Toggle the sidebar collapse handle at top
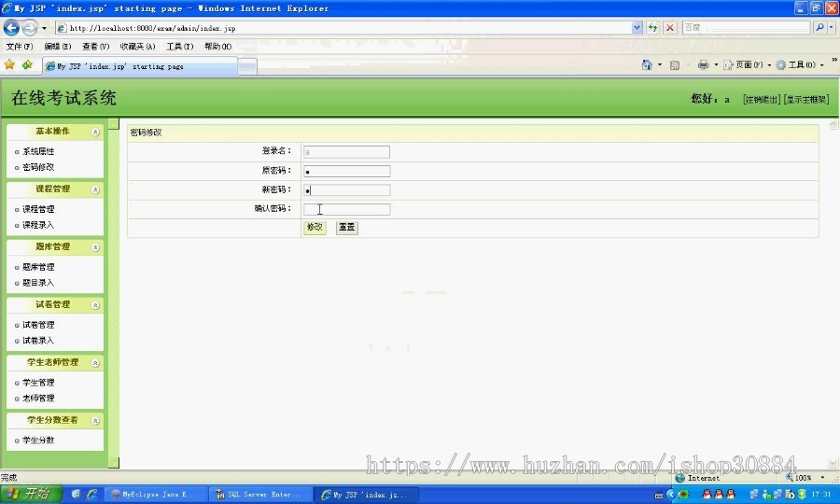 click(x=114, y=124)
